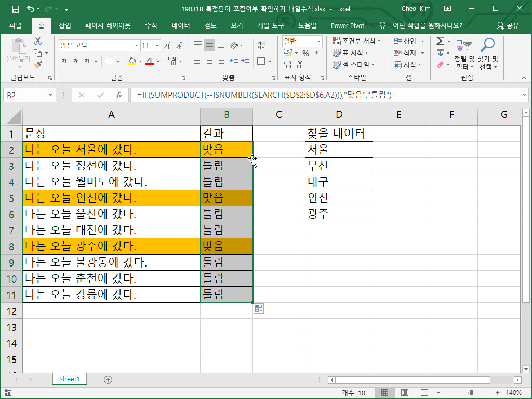Click the percent style icon
Screen dimensions: 532x399
tap(305, 53)
